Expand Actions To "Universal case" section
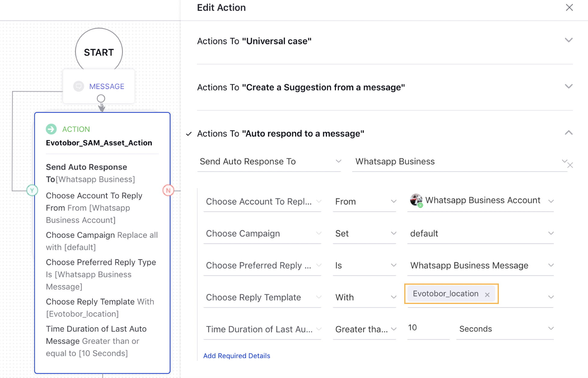The height and width of the screenshot is (378, 588). 568,40
